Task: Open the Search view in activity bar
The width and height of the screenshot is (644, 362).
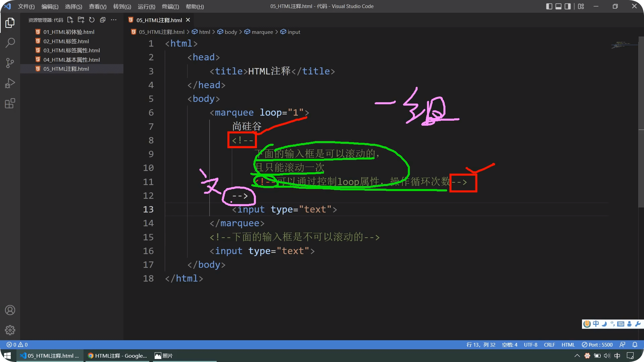Action: 10,43
